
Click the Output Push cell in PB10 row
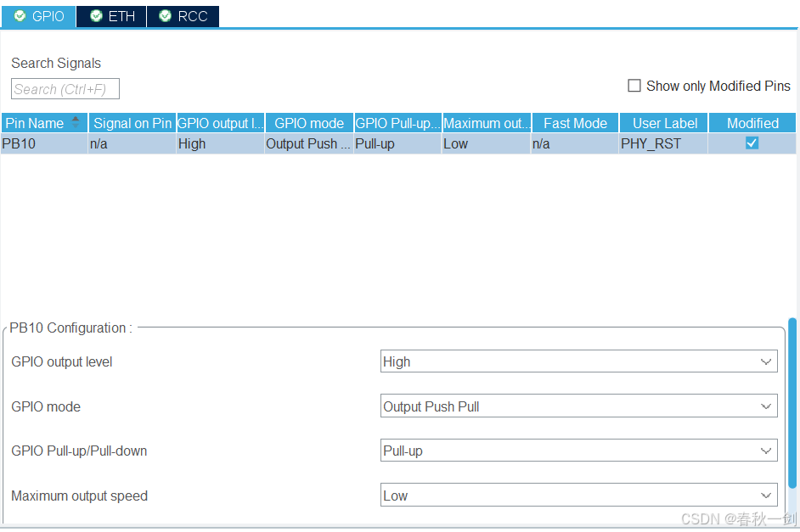(x=309, y=143)
